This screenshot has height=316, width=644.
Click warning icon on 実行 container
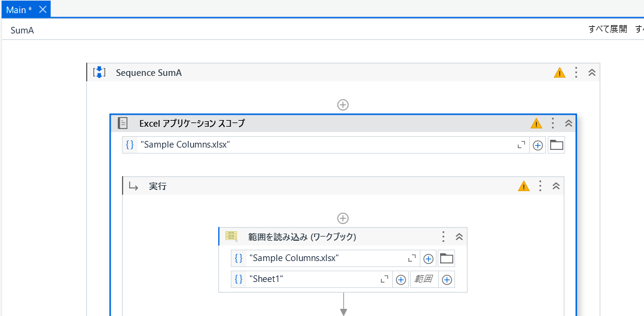tap(524, 186)
